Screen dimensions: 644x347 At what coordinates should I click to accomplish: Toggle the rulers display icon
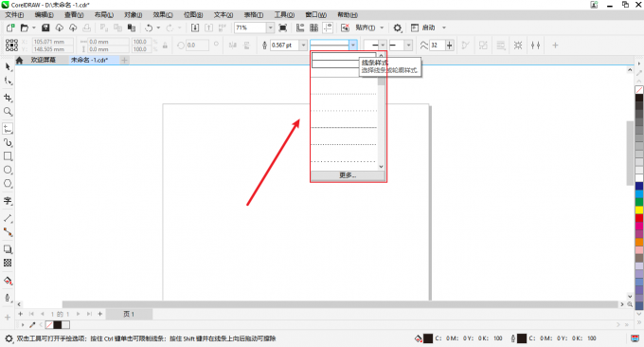[x=300, y=27]
